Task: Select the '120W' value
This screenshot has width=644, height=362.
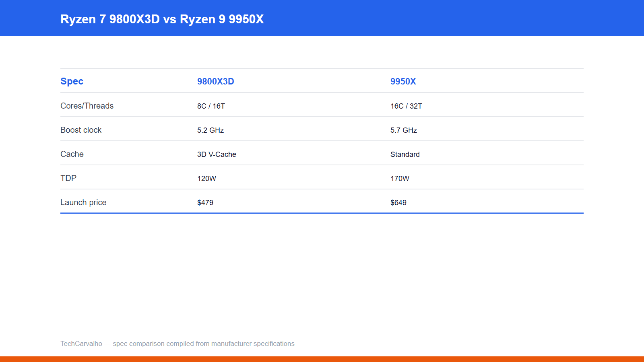Action: point(206,179)
